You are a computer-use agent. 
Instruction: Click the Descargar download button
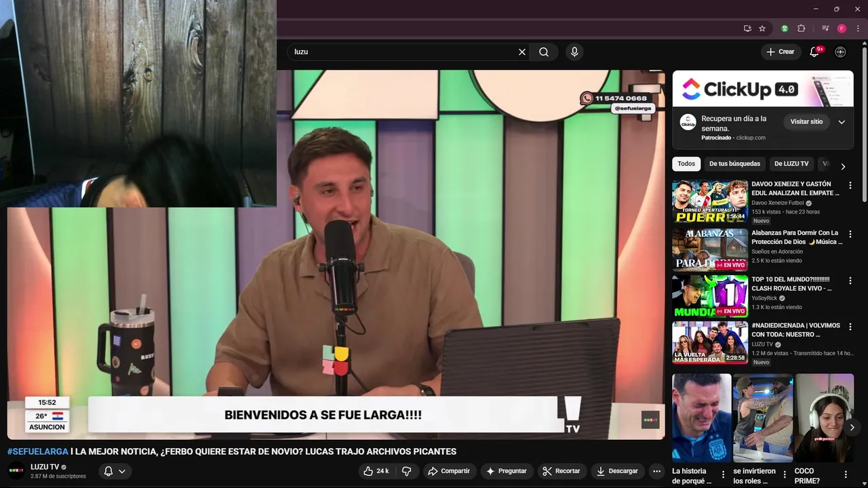[x=618, y=471]
